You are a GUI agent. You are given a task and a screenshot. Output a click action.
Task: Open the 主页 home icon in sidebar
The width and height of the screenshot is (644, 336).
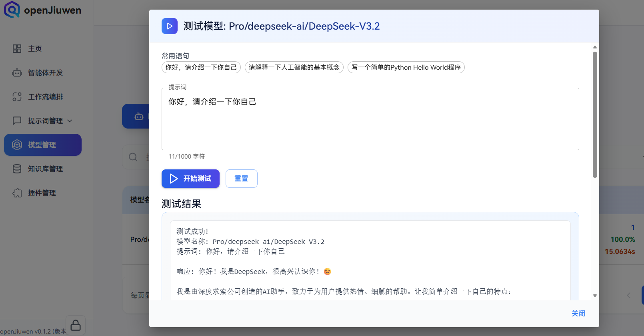[x=17, y=49]
